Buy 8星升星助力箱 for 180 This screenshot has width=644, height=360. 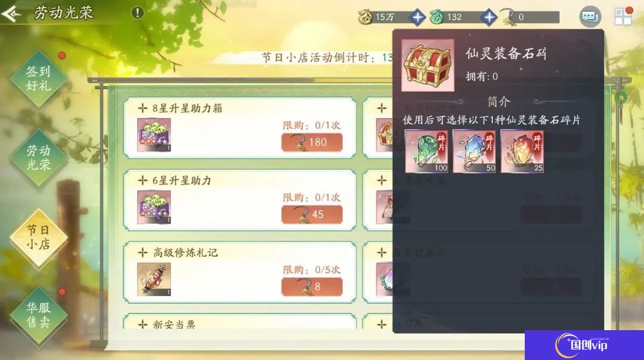312,142
